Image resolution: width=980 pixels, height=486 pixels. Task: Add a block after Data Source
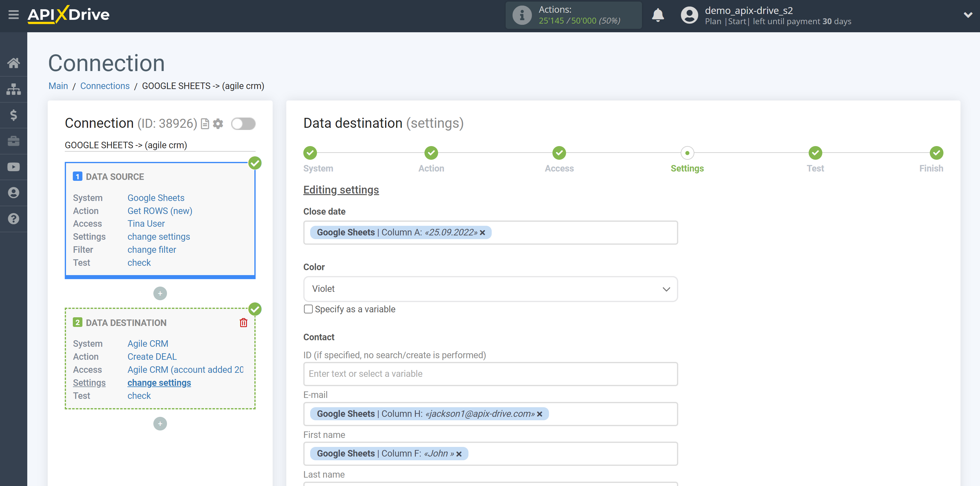(x=160, y=293)
